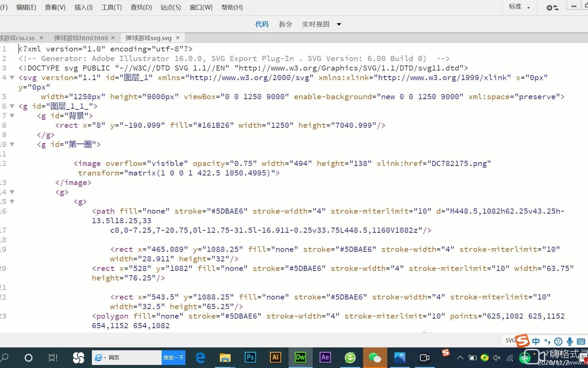Screen dimensions: 588x368
Task: Open the 标准 workspace dropdown
Action: (x=519, y=7)
